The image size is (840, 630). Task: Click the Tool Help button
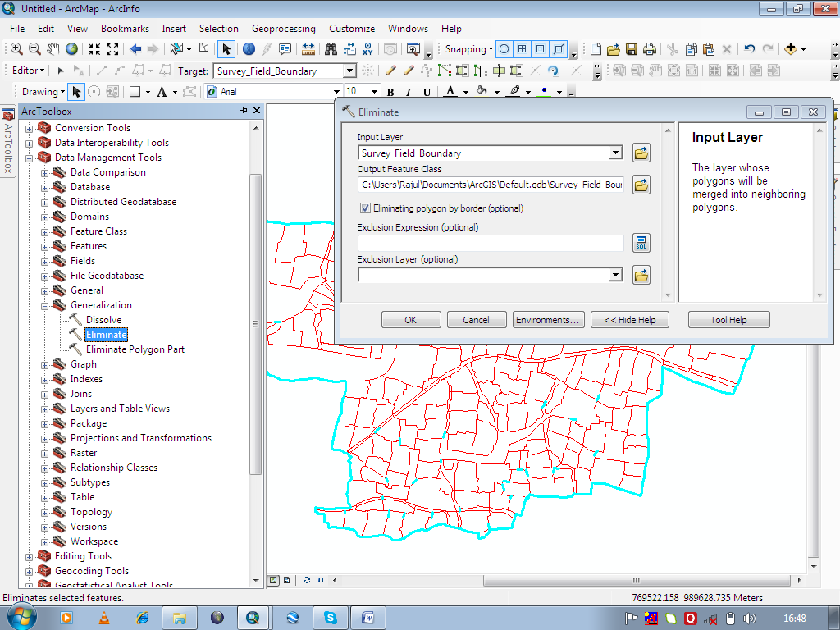728,320
